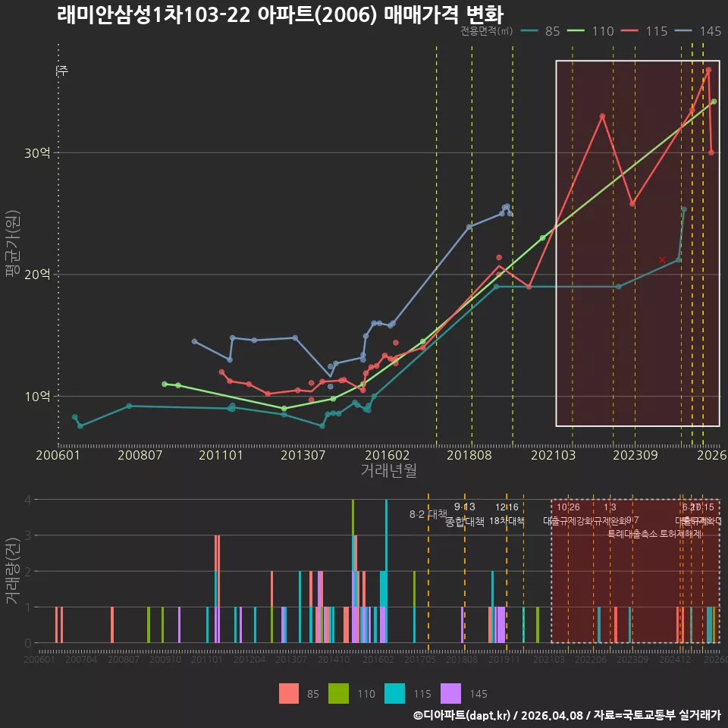Image resolution: width=728 pixels, height=728 pixels.
Task: Click 201410 label on volume chart x-axis
Action: coord(334,659)
